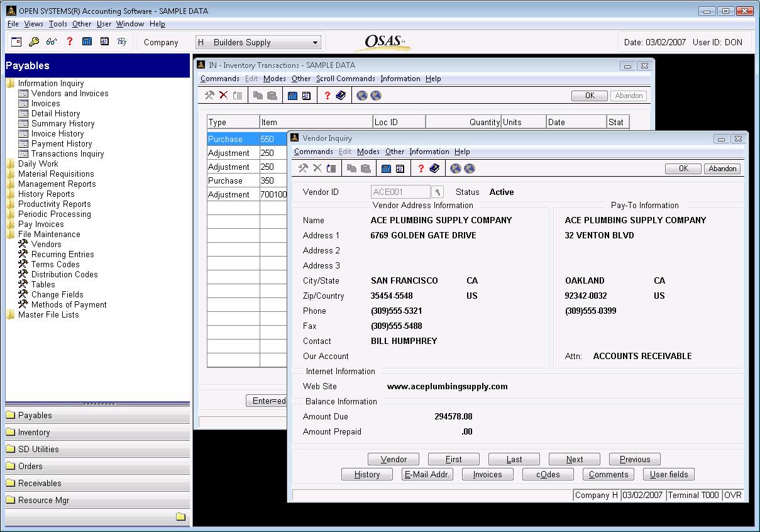Click paste icon in Vendor Inquiry toolbar
The width and height of the screenshot is (760, 532).
(365, 169)
